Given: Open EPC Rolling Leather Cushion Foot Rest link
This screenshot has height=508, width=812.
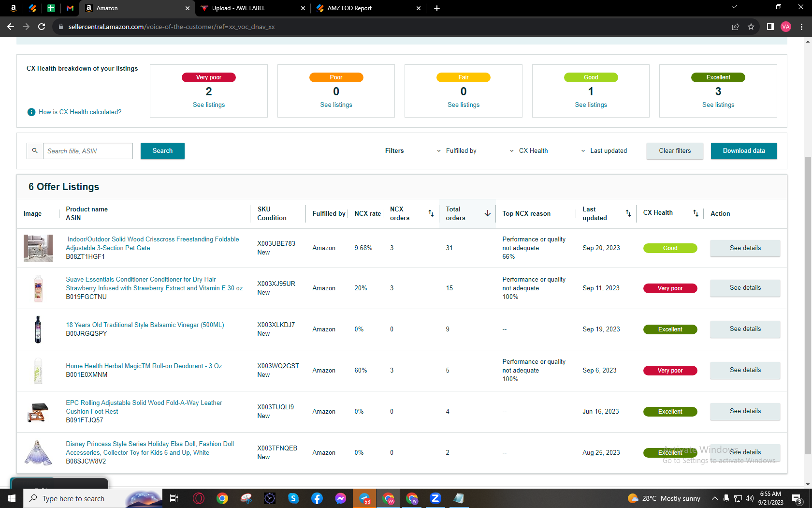Looking at the screenshot, I should point(144,407).
